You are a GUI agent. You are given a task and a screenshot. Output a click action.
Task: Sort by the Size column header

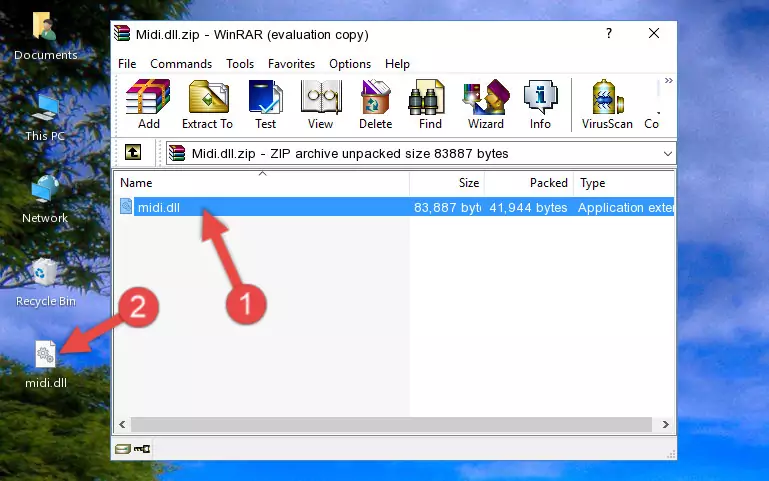pos(447,183)
